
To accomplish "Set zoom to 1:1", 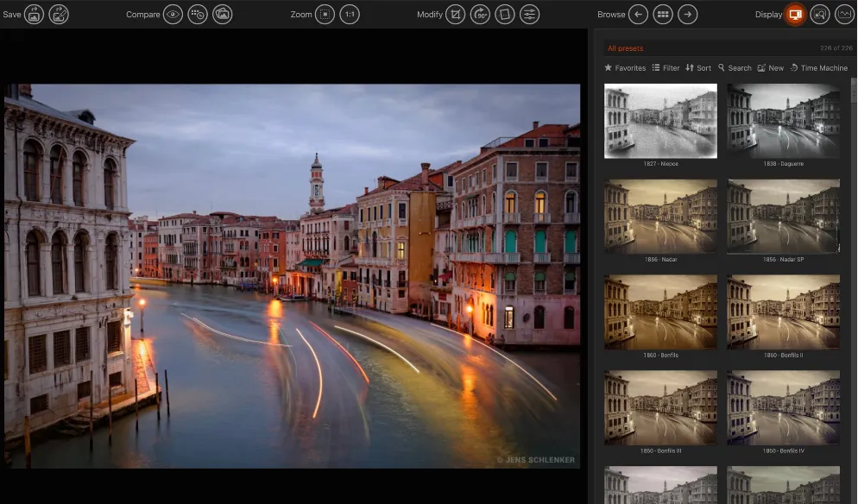I will [350, 15].
